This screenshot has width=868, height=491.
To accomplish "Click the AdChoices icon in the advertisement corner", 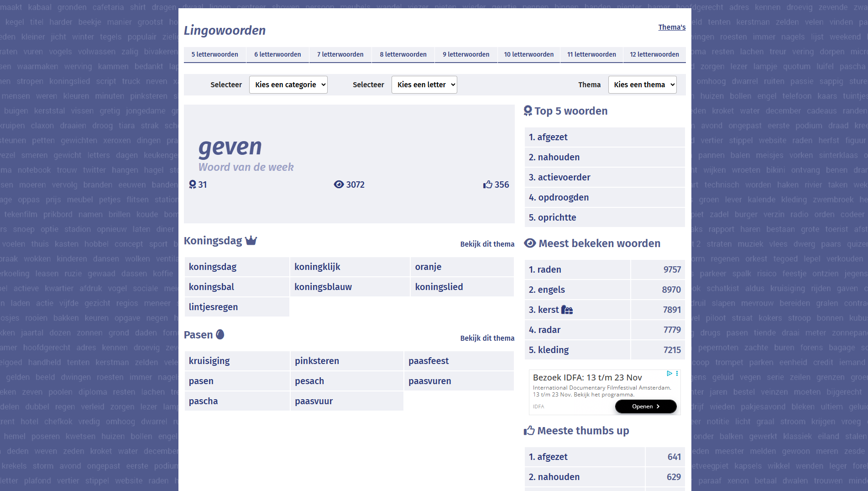I will click(669, 373).
